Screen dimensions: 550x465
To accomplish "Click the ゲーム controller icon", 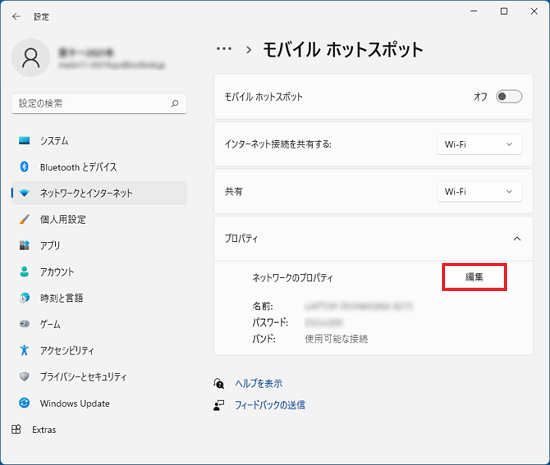I will tap(24, 324).
